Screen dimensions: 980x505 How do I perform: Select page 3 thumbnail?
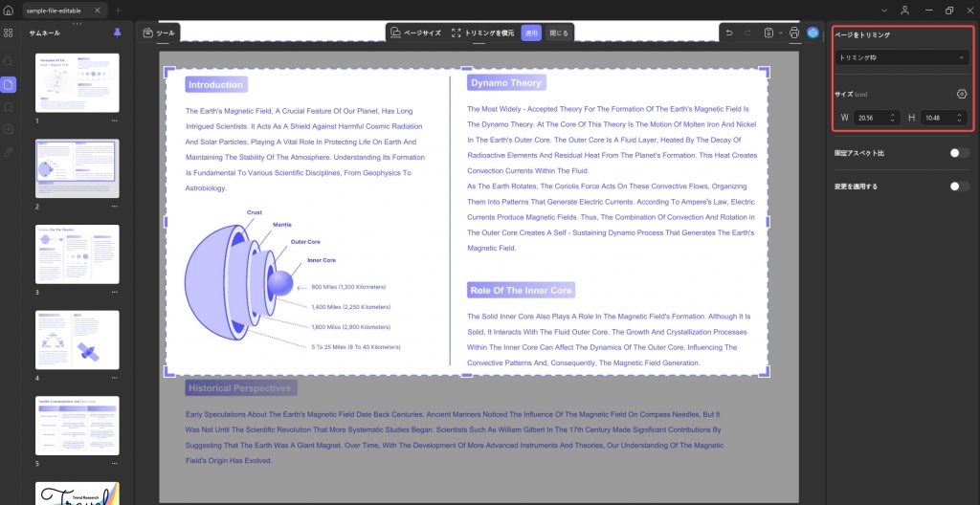(x=77, y=253)
